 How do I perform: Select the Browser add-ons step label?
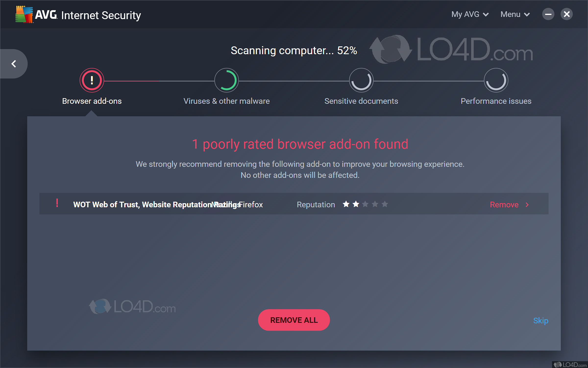(92, 101)
